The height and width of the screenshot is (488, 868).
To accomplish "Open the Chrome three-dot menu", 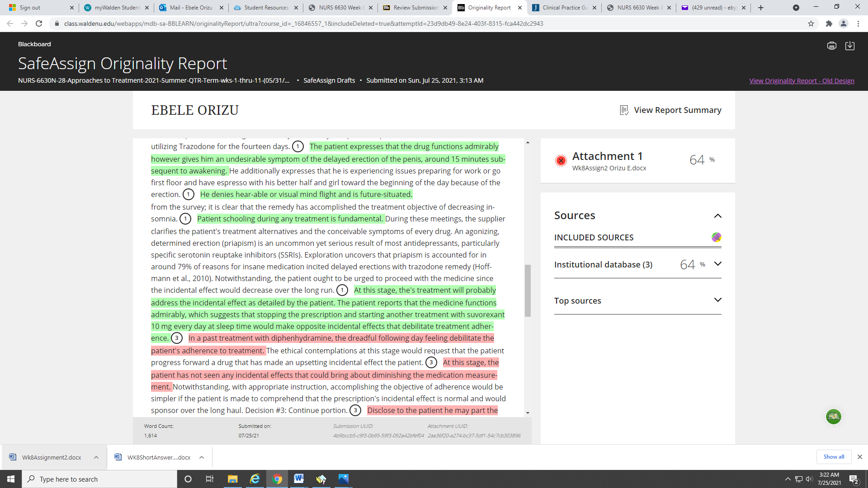I will (858, 23).
